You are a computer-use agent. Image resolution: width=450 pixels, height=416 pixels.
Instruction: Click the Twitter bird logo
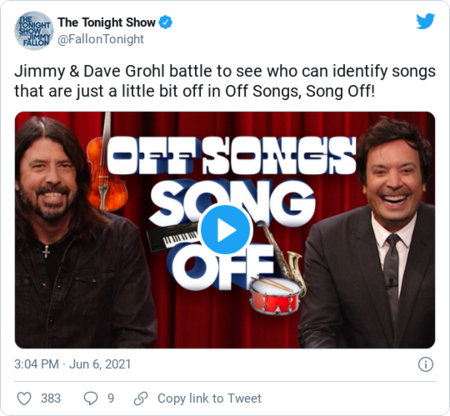pyautogui.click(x=425, y=21)
